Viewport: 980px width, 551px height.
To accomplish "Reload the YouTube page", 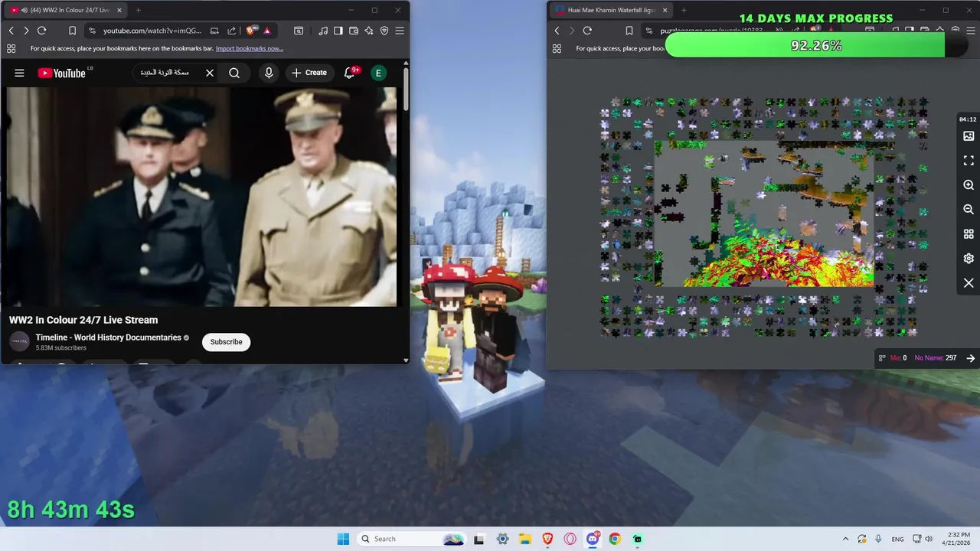I will [x=41, y=31].
